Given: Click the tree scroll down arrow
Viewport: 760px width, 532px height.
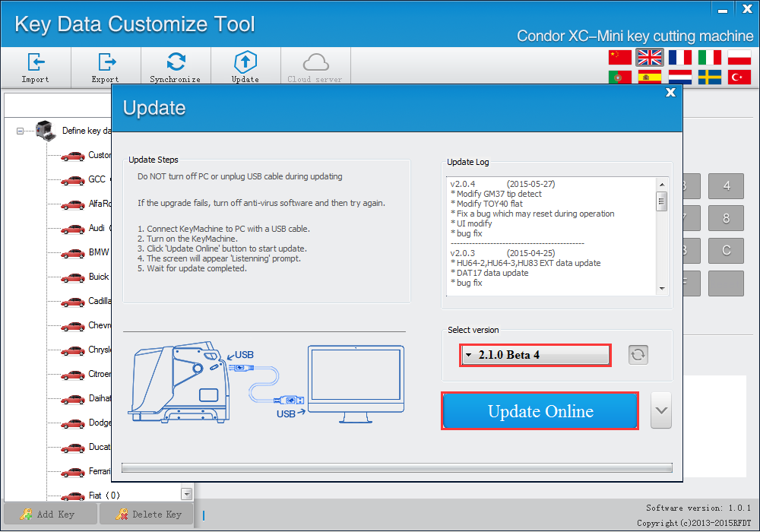Looking at the screenshot, I should pyautogui.click(x=187, y=494).
